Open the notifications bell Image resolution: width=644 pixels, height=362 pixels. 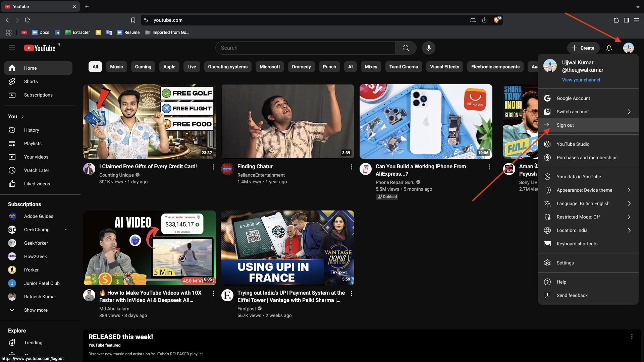click(609, 48)
